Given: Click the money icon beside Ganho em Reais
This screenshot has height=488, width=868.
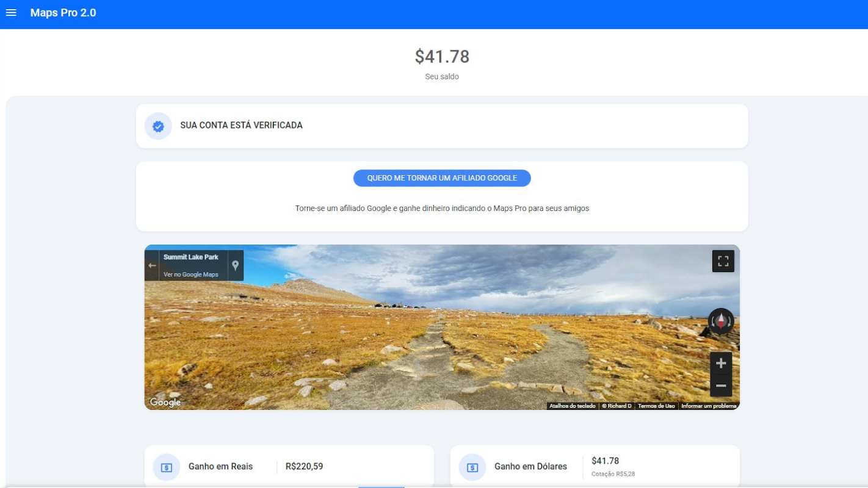Looking at the screenshot, I should coord(167,468).
